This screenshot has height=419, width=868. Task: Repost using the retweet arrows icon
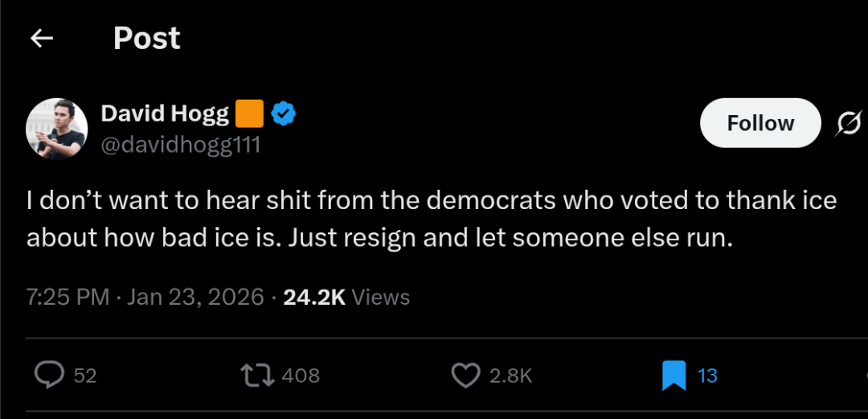258,375
